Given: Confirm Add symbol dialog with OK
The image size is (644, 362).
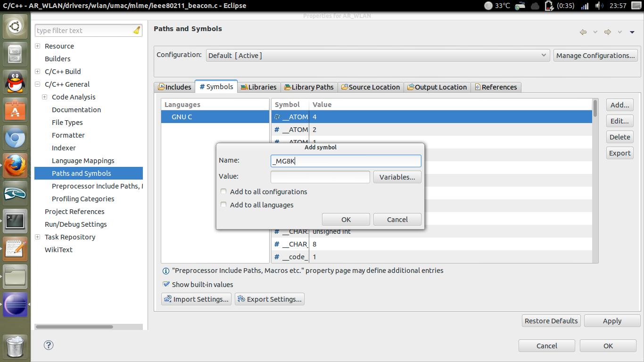Looking at the screenshot, I should click(346, 220).
